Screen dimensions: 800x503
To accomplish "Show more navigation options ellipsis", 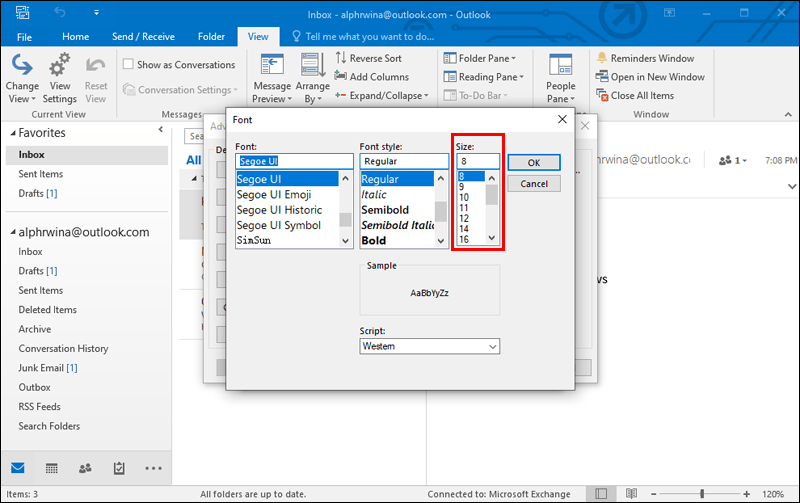I will click(153, 468).
